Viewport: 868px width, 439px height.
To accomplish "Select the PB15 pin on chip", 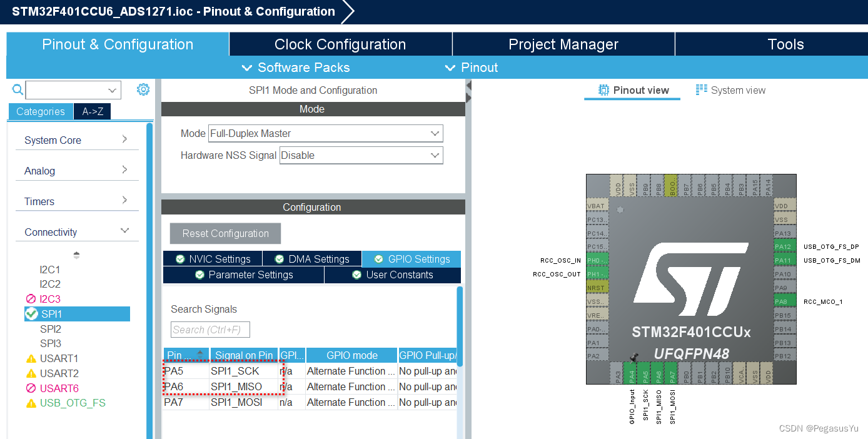I will [x=785, y=315].
